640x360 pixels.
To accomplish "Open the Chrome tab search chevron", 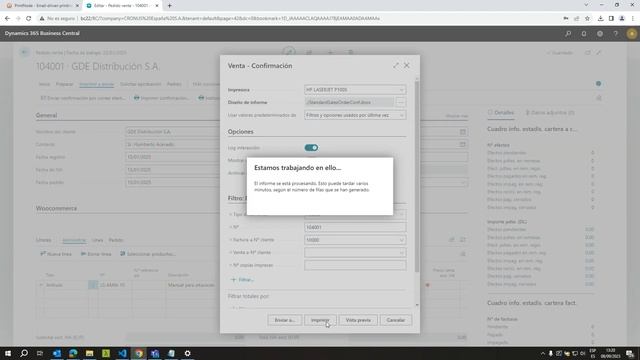I will tap(586, 5).
